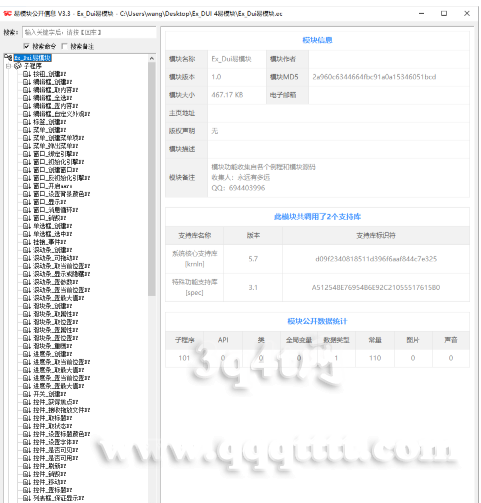481x503 pixels.
Task: Click the icon beside 窗口_销毁
Action: [x=27, y=218]
